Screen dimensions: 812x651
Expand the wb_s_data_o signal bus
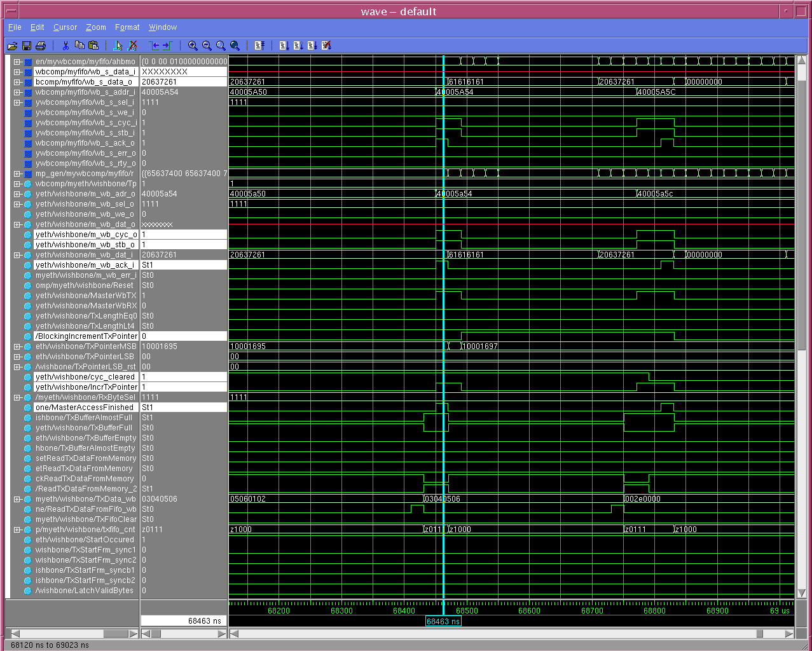pyautogui.click(x=17, y=82)
